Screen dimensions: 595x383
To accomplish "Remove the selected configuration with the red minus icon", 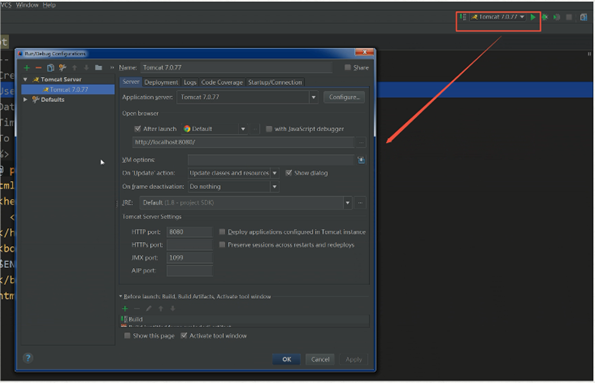I will pyautogui.click(x=38, y=68).
